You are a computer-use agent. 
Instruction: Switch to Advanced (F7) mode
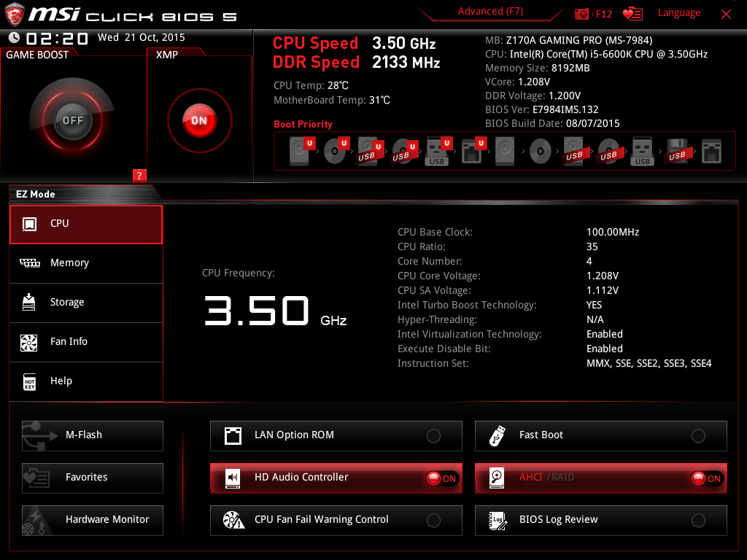click(490, 12)
